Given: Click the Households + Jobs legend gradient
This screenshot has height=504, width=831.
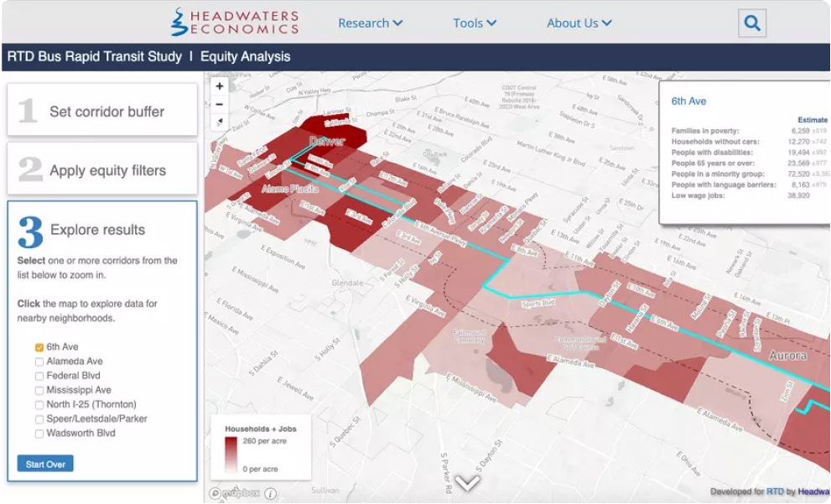Looking at the screenshot, I should [x=231, y=455].
